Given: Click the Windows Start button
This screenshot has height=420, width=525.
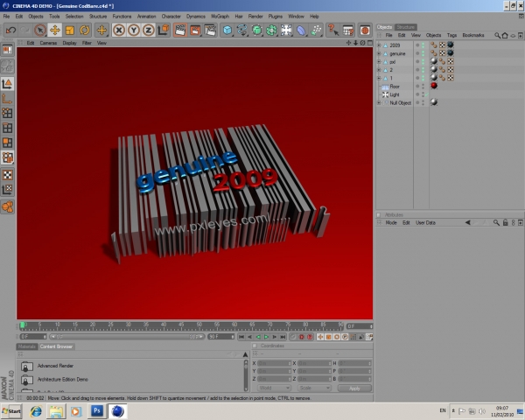Looking at the screenshot, I should click(11, 411).
